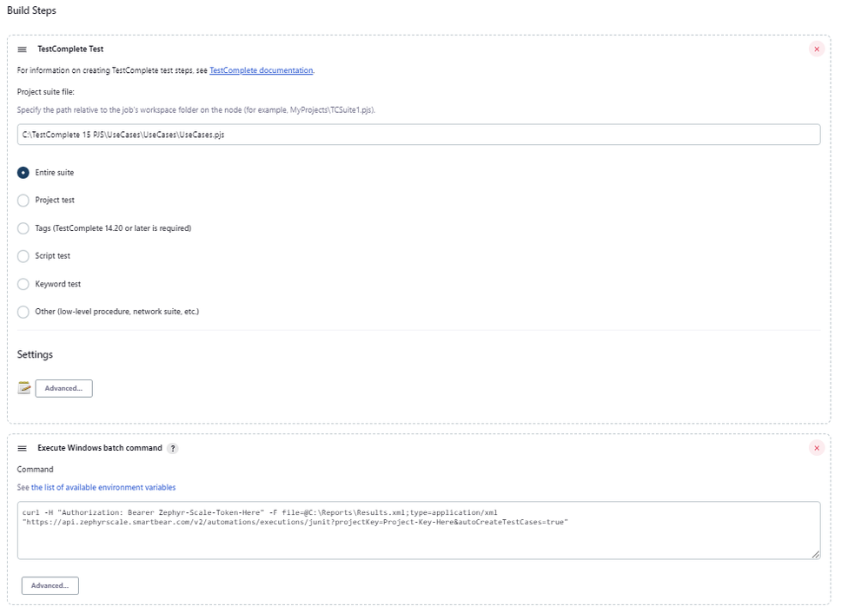Select the Entire suite radio button
868x613 pixels.
(x=23, y=172)
